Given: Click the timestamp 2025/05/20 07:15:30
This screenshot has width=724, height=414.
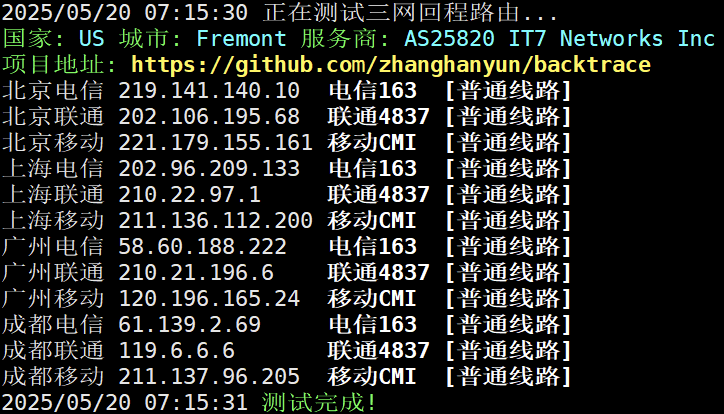Looking at the screenshot, I should click(125, 12).
